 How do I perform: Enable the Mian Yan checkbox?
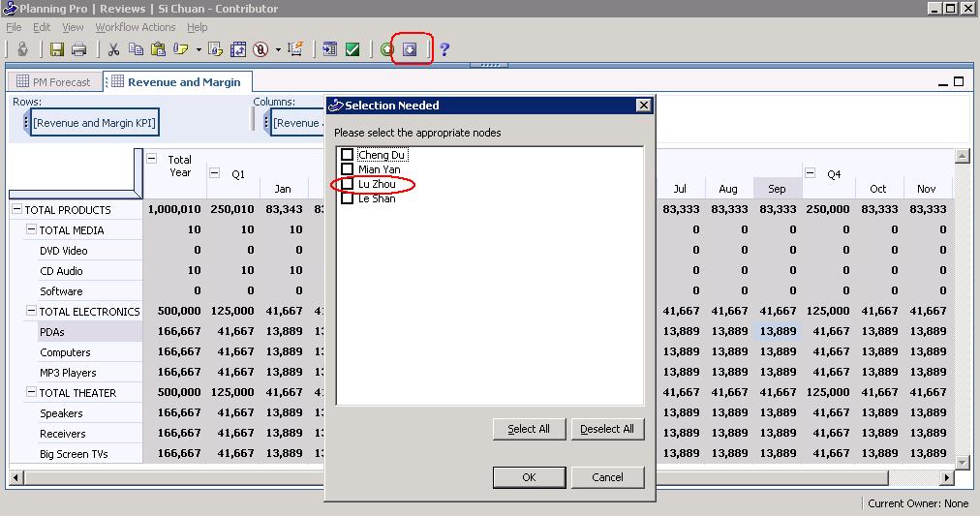[347, 169]
